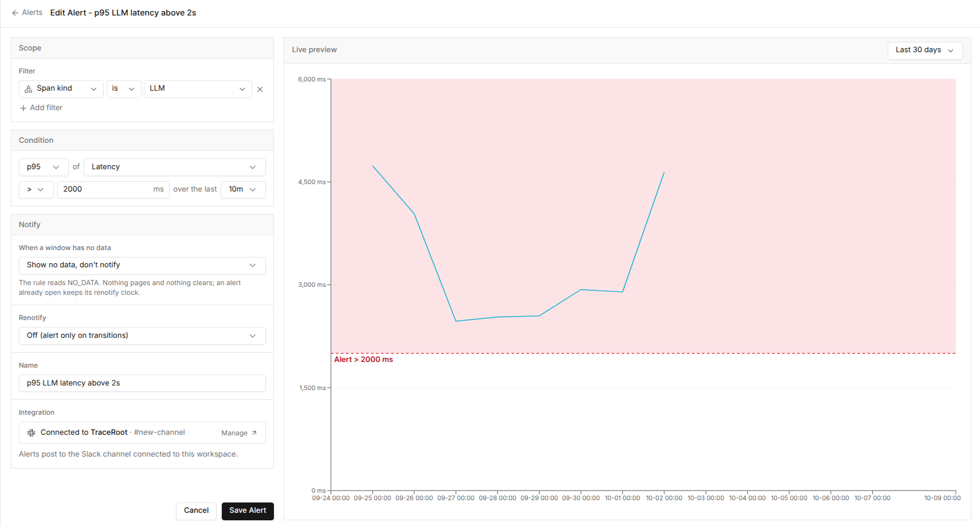Screen dimensions: 980x526
Task: Click the 4,500 ms y-axis label
Action: (312, 182)
